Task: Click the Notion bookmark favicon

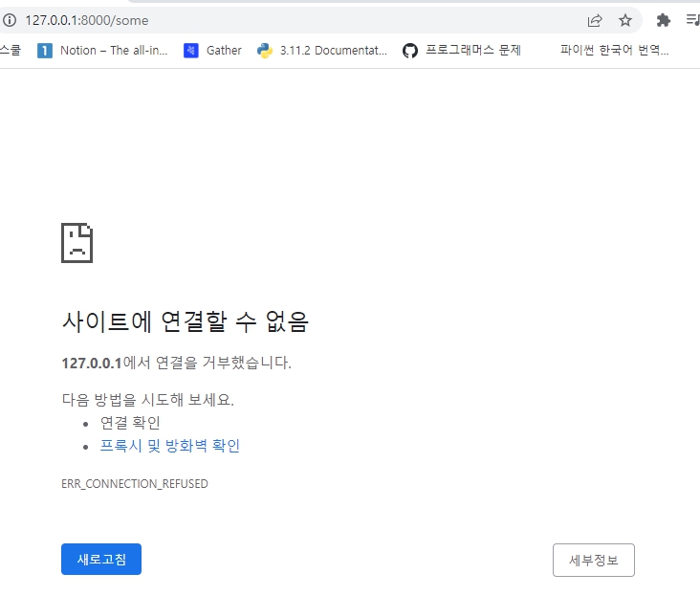Action: pyautogui.click(x=45, y=51)
